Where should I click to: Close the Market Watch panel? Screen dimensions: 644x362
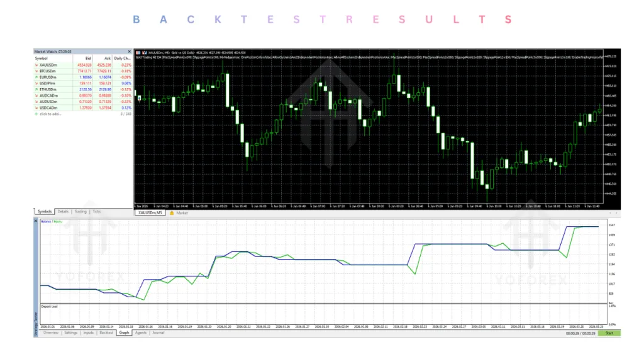pos(130,52)
